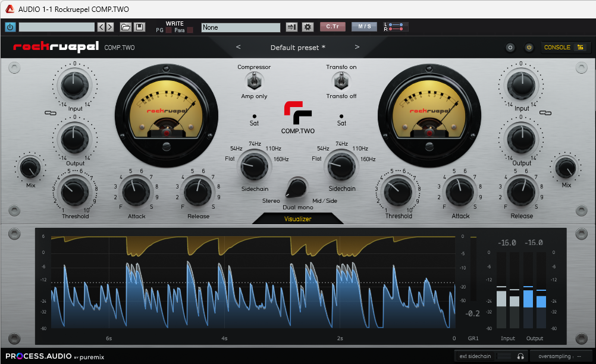596x364 pixels.
Task: Click the right Sidechain filter knob
Action: click(341, 167)
